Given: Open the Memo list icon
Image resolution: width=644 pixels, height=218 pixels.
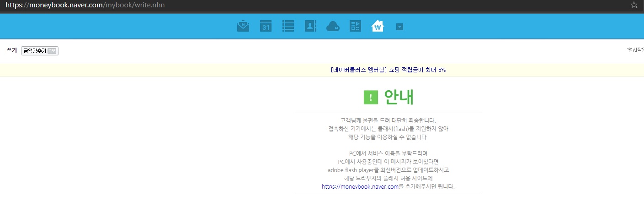Looking at the screenshot, I should (x=288, y=27).
